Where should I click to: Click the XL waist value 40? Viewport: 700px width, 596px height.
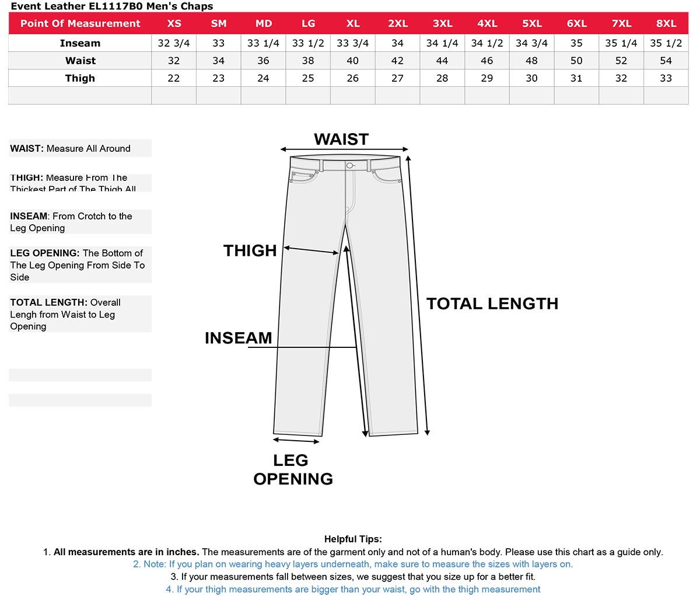[353, 61]
